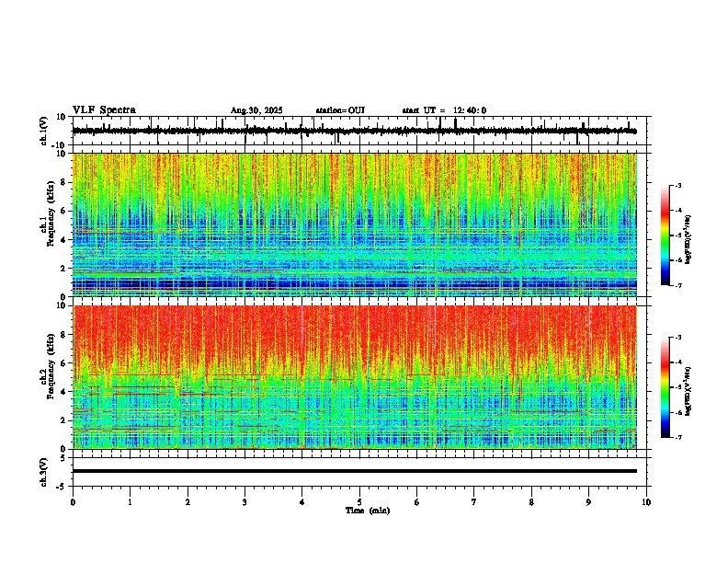Click the ch.1 voltage waveform trace
Viewport: 728px width, 563px height.
point(355,131)
